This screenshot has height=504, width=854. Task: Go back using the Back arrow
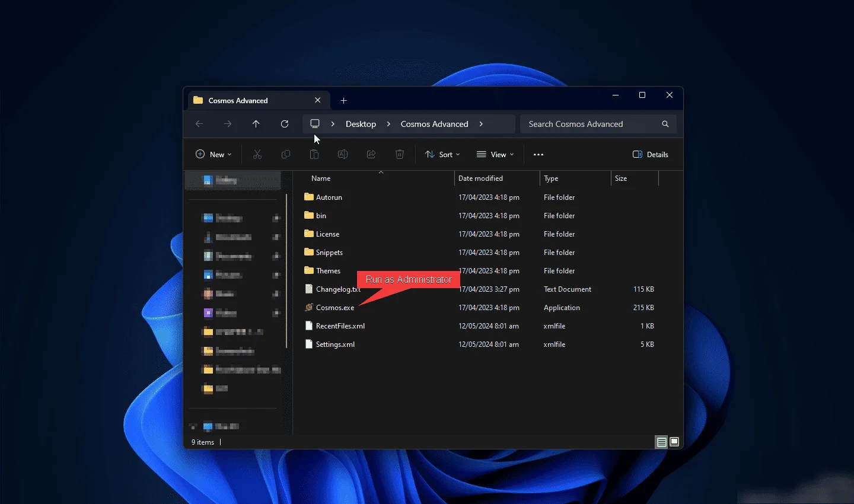(199, 124)
